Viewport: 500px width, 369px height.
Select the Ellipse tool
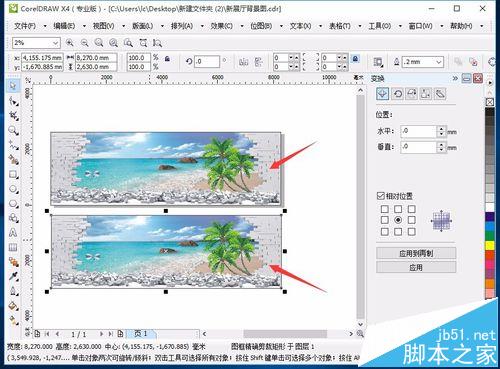[x=13, y=189]
